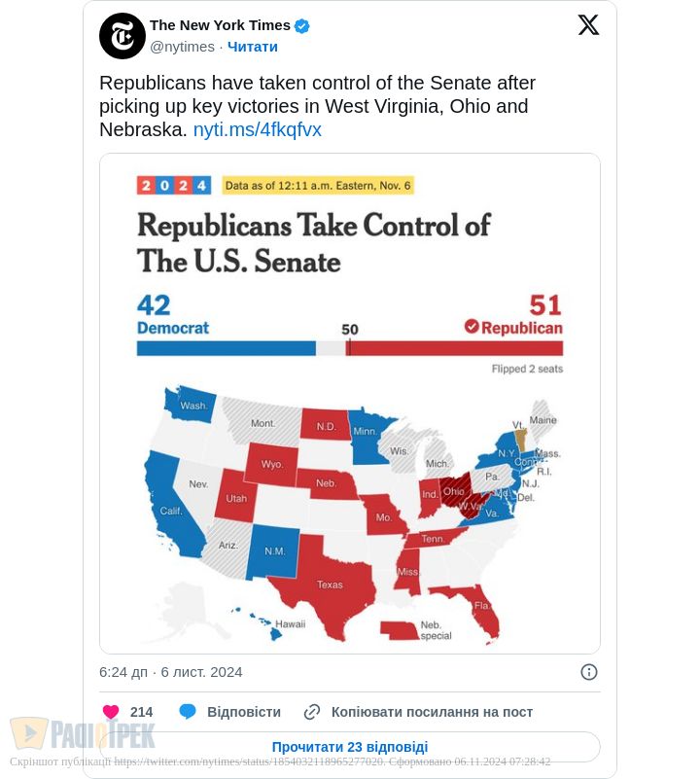Click the Відповісти reply label

tap(243, 712)
